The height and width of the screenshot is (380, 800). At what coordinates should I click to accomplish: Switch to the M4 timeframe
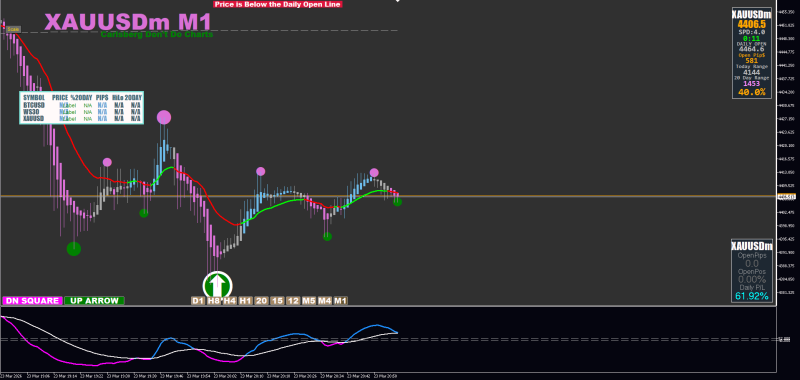tap(324, 301)
